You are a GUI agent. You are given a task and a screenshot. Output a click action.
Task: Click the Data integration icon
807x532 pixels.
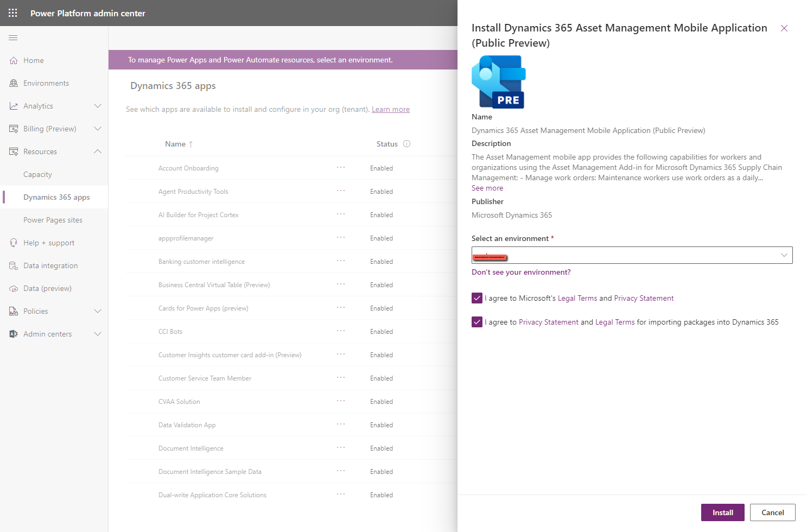coord(14,265)
